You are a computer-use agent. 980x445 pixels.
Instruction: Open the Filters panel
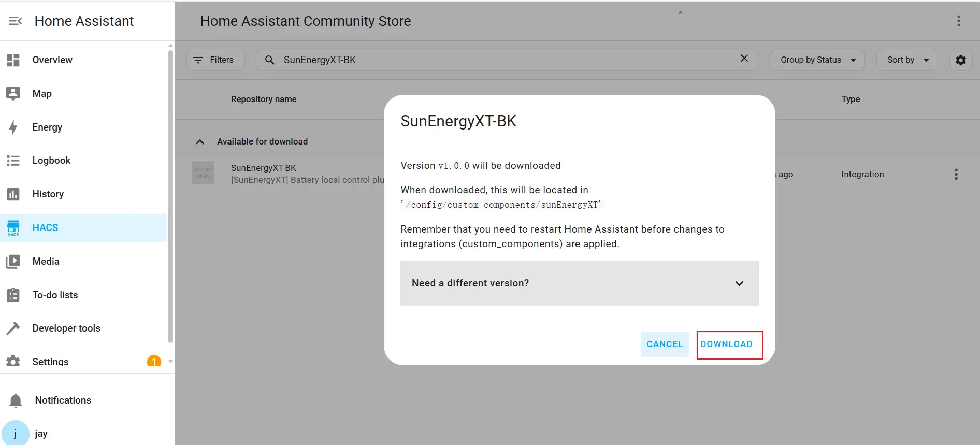pyautogui.click(x=215, y=60)
